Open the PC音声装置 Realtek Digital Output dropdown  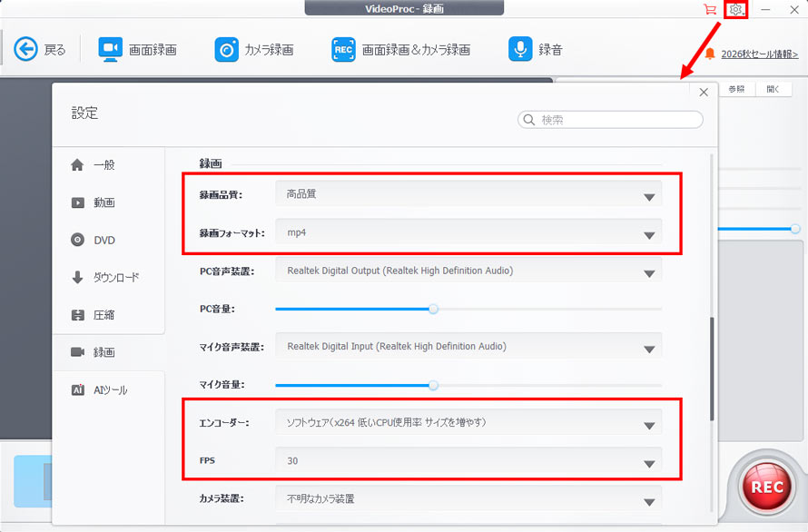[x=468, y=271]
